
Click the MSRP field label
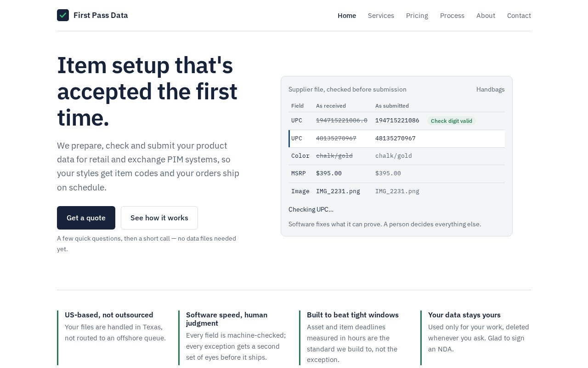pyautogui.click(x=299, y=173)
